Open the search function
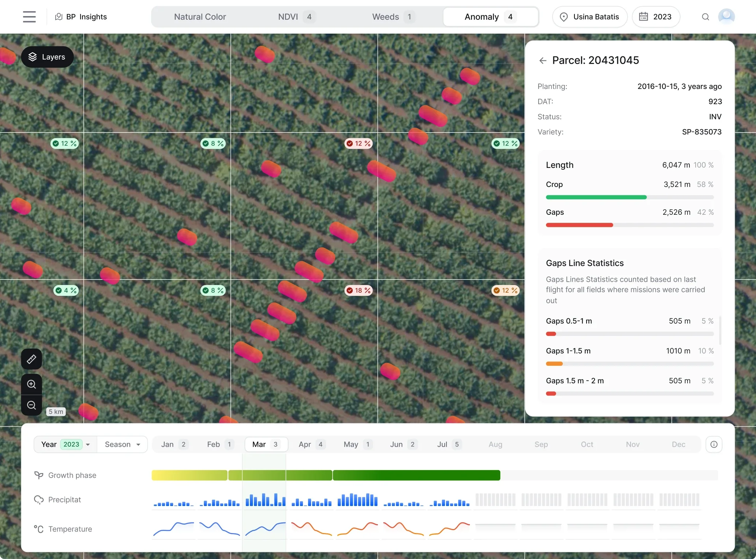This screenshot has width=756, height=559. tap(706, 16)
